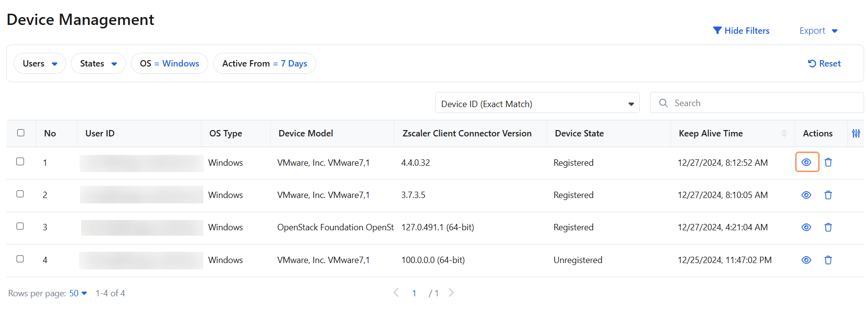
Task: Open the column settings icon
Action: click(x=856, y=133)
